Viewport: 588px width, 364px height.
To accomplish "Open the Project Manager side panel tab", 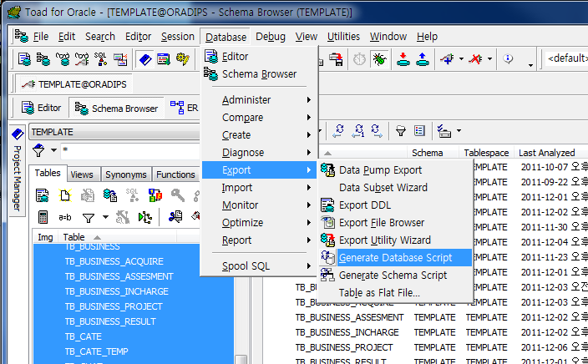I will tap(17, 170).
